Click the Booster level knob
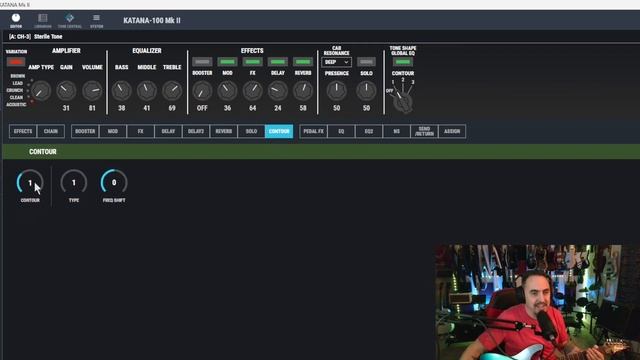This screenshot has width=640, height=360. [x=202, y=91]
